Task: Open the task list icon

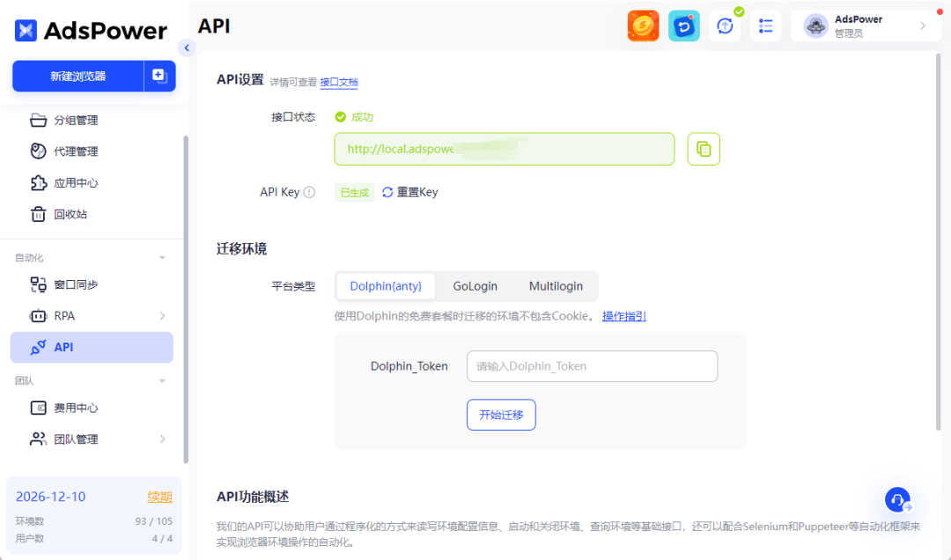Action: point(765,26)
